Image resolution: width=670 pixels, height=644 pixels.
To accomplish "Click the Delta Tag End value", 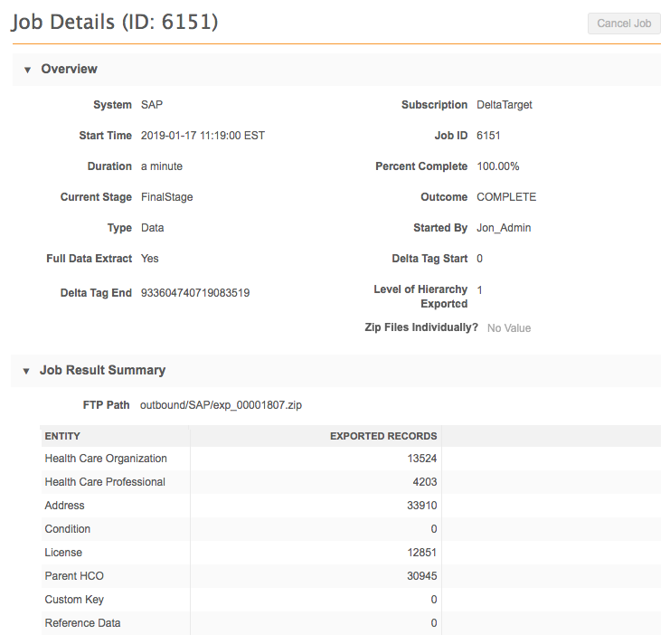I will click(195, 293).
